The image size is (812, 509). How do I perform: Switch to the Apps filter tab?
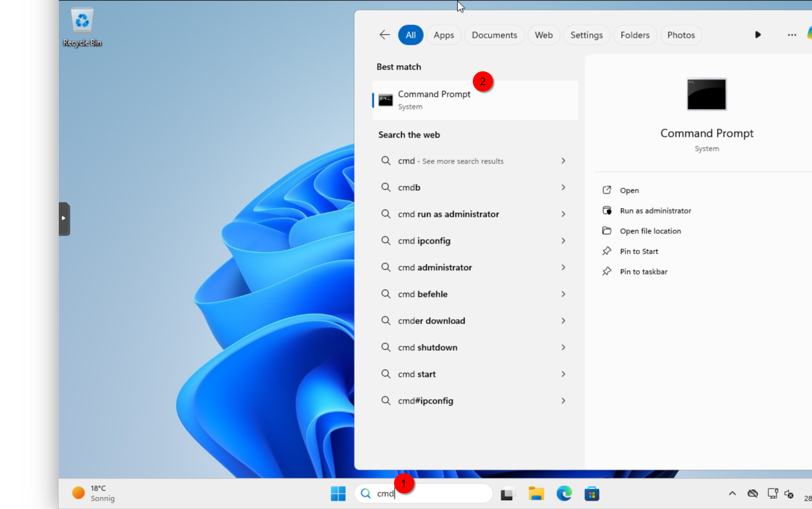point(444,35)
